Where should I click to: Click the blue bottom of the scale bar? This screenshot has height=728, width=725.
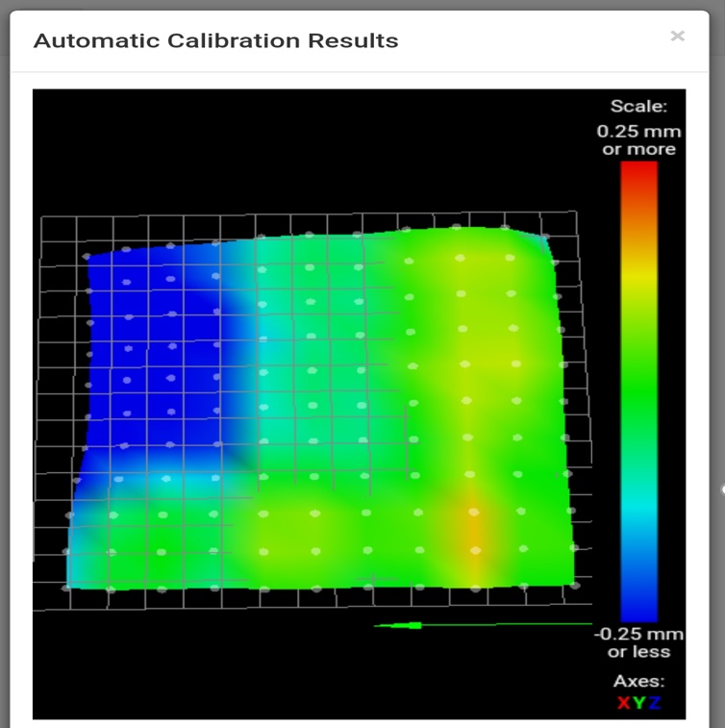coord(638,606)
